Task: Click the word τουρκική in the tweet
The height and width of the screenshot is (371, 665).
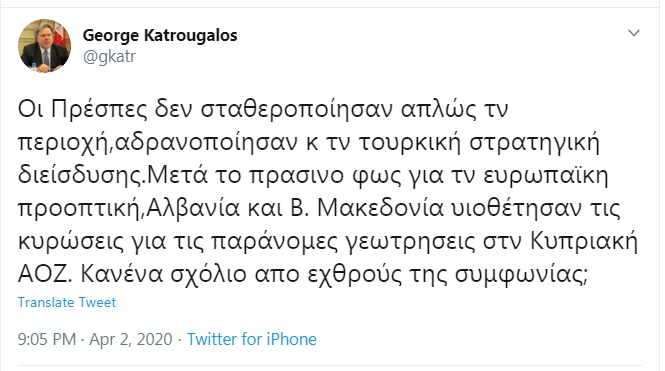Action: point(410,143)
